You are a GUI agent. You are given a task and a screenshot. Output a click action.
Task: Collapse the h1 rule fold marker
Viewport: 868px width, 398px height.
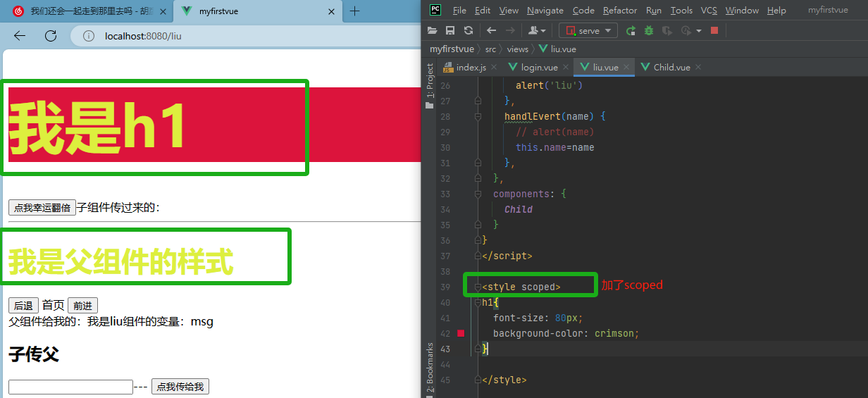click(478, 302)
